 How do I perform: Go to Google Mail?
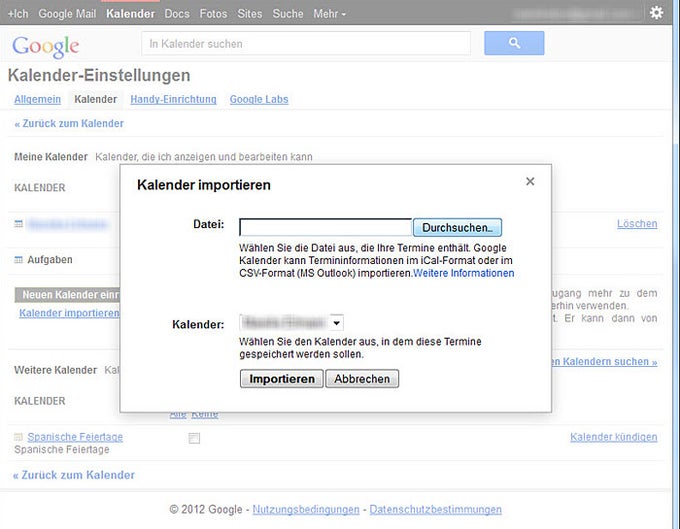pos(67,14)
